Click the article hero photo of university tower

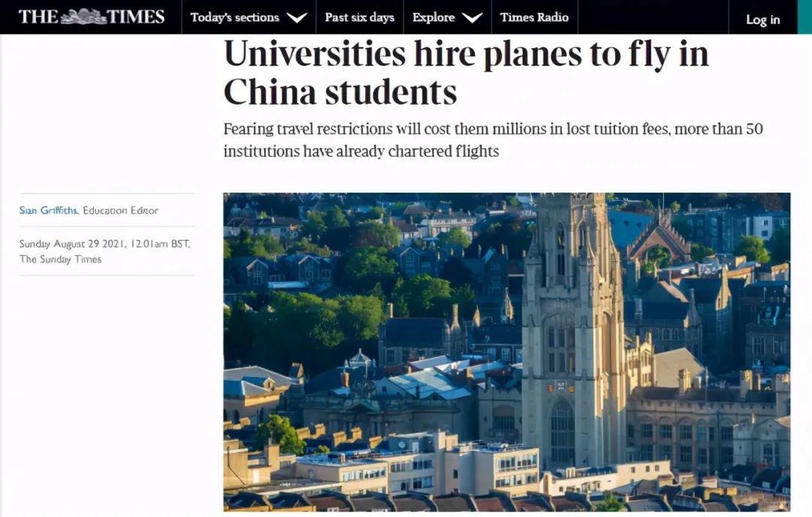pyautogui.click(x=507, y=354)
